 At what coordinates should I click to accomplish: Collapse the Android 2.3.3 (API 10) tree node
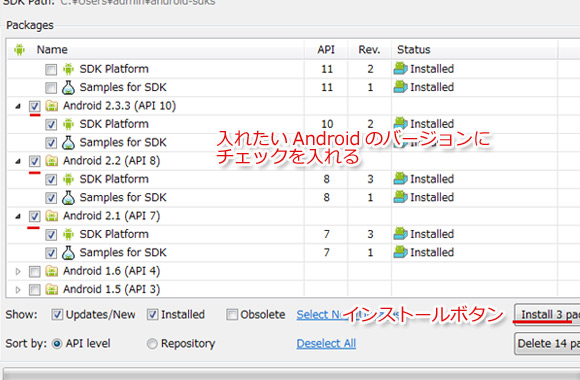point(18,107)
